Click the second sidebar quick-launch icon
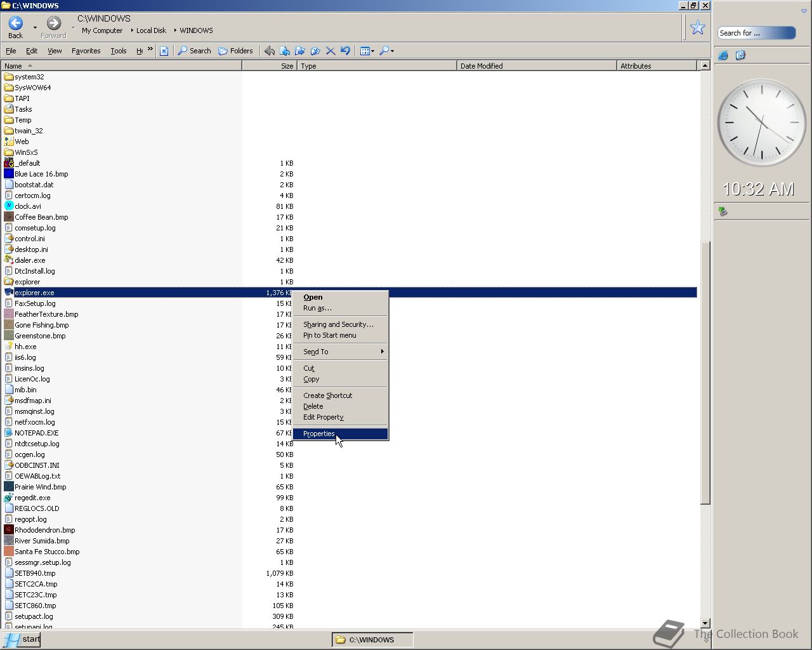This screenshot has height=650, width=812. pyautogui.click(x=740, y=56)
